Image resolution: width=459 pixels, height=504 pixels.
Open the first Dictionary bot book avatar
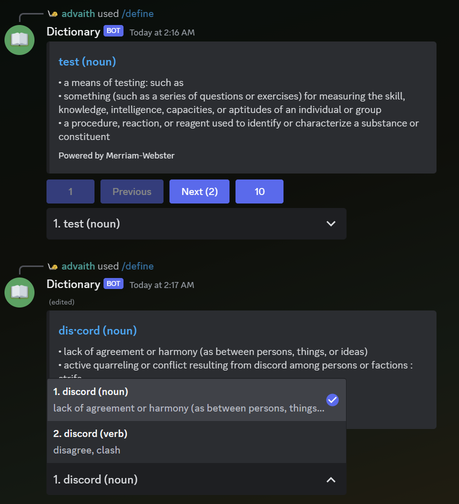pos(19,40)
